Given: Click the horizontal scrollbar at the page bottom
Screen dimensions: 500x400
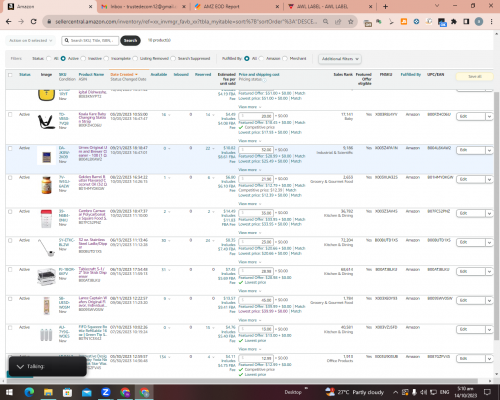Looking at the screenshot, I should click(242, 381).
